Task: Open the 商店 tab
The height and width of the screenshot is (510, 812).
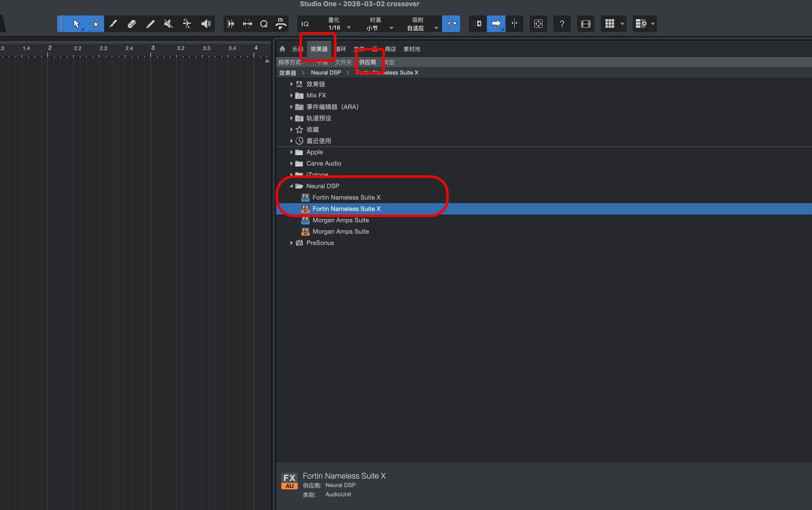Action: pos(390,49)
